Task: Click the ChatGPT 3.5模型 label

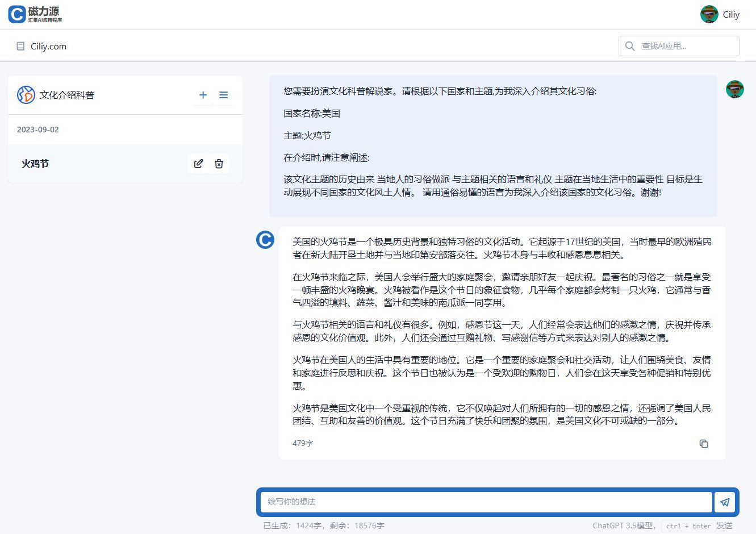Action: [624, 525]
